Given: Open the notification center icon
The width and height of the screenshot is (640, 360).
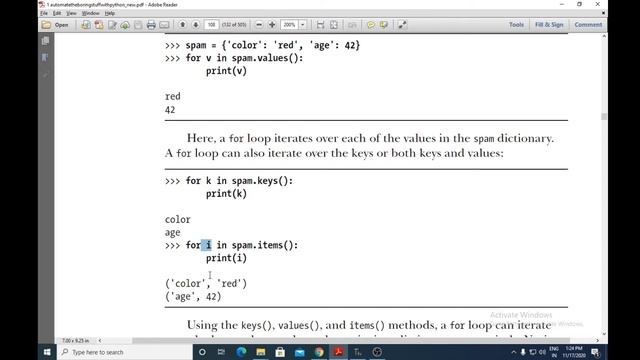Looking at the screenshot, I should (595, 352).
